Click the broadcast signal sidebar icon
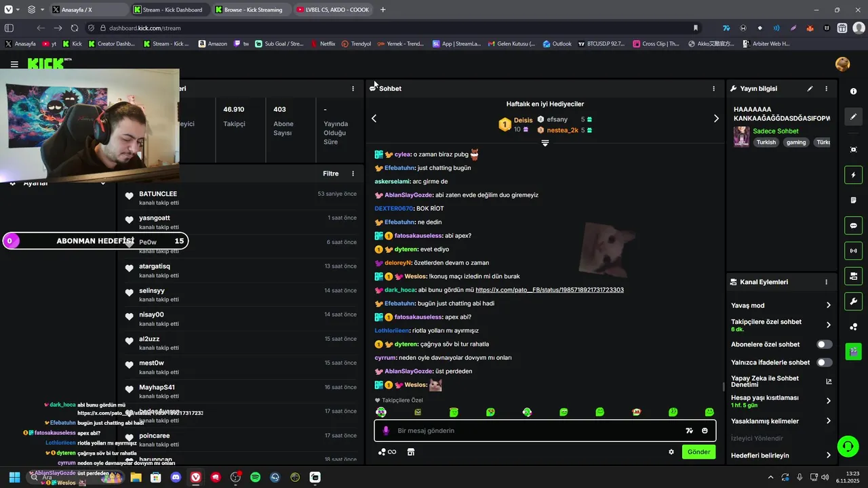This screenshot has width=868, height=488. click(854, 251)
